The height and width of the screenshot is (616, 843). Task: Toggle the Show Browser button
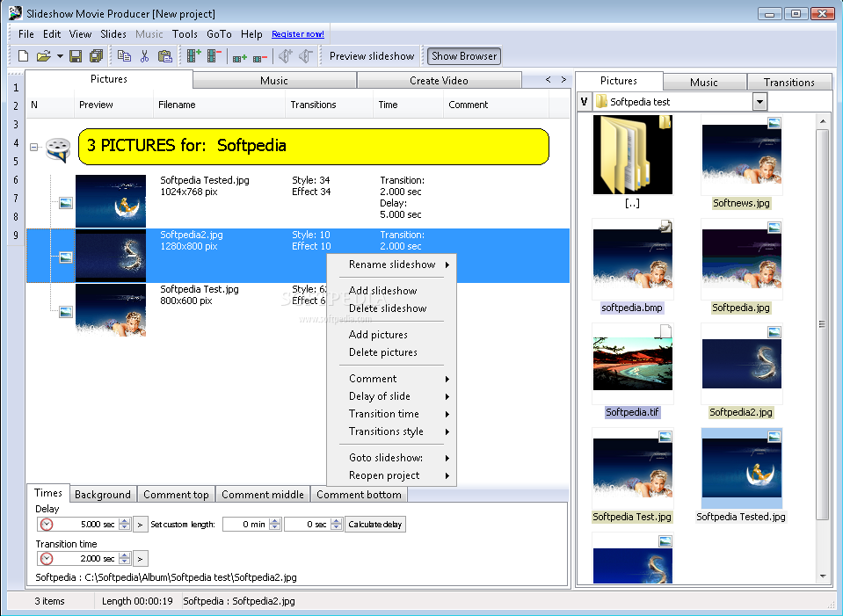(x=464, y=56)
